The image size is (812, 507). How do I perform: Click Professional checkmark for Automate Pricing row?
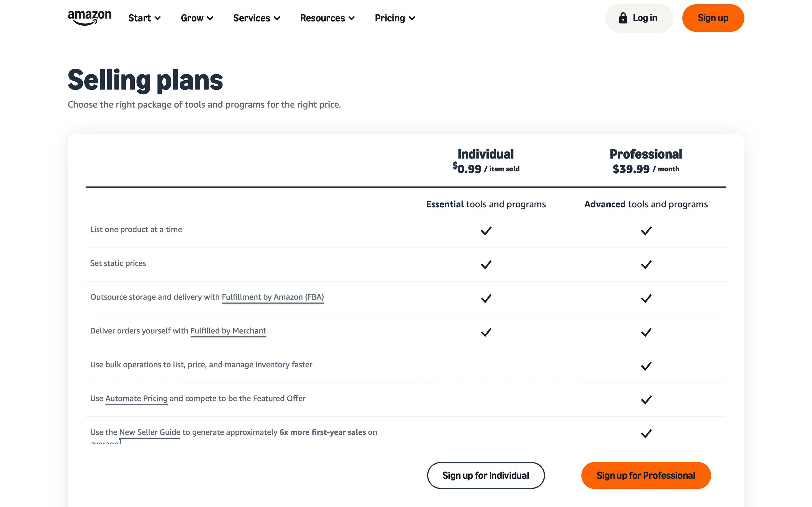646,400
